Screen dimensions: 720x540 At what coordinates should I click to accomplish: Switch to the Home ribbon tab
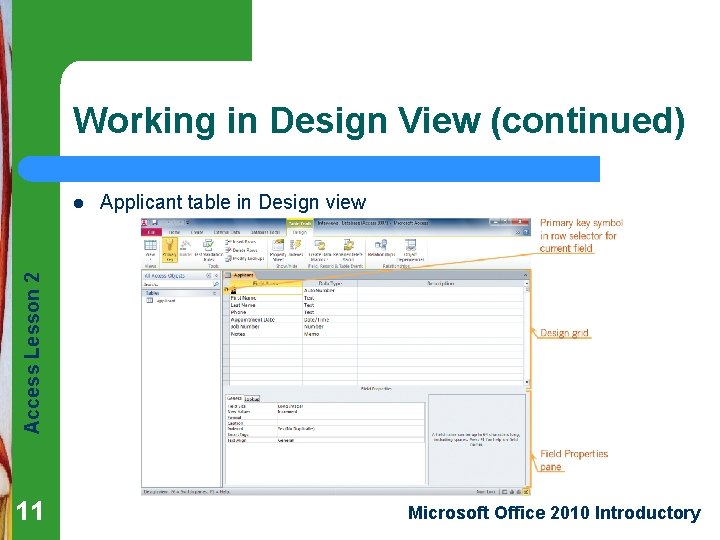(x=174, y=232)
